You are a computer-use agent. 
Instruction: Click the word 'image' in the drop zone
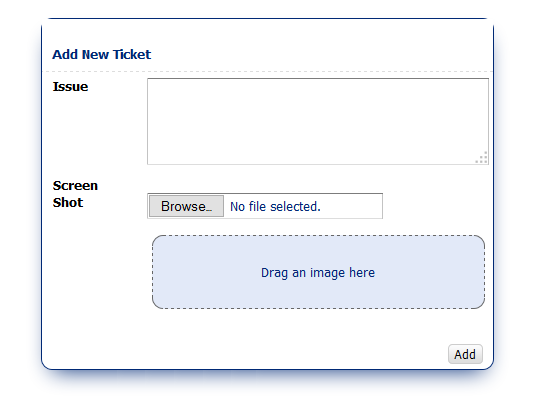tap(327, 273)
